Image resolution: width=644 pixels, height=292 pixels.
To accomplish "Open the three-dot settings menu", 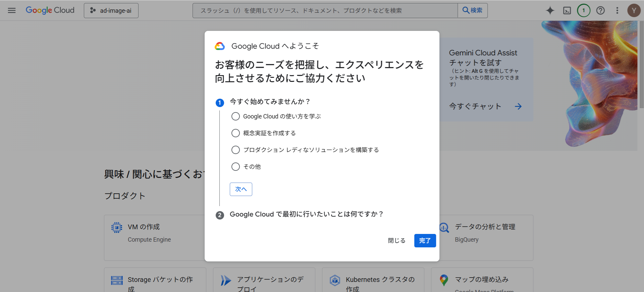I will [617, 10].
